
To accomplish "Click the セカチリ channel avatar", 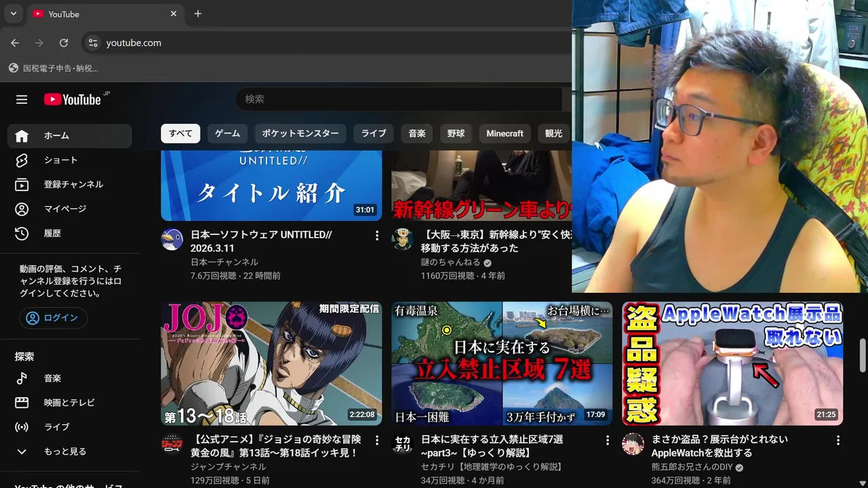I will (403, 444).
